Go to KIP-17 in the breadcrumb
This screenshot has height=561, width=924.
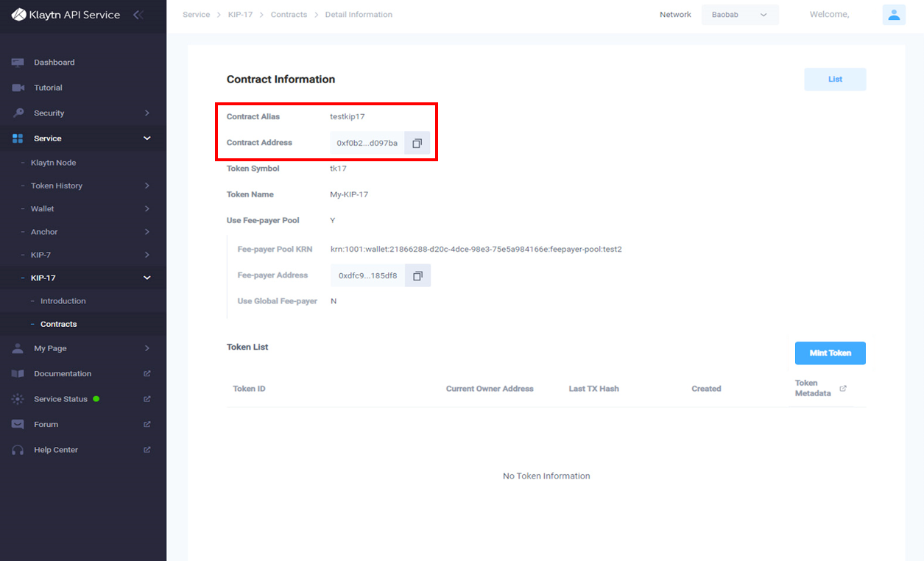[241, 15]
